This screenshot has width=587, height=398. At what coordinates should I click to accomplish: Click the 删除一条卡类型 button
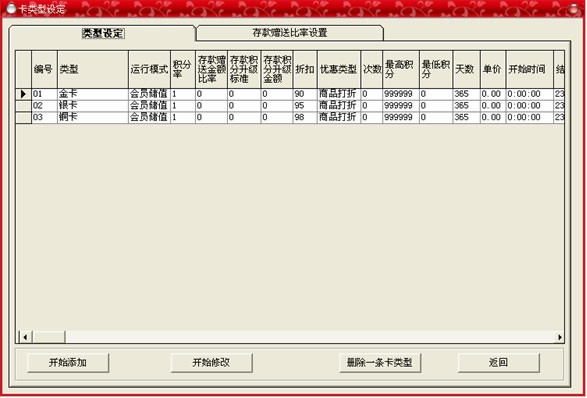(380, 362)
